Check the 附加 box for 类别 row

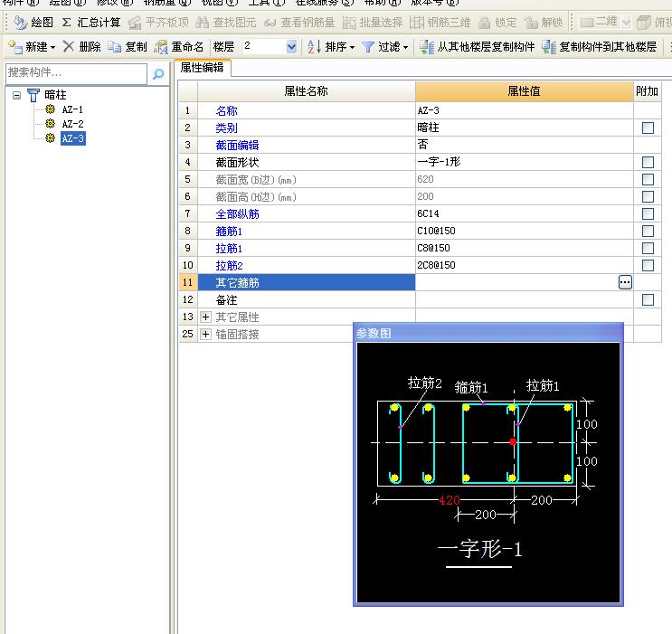pyautogui.click(x=648, y=128)
